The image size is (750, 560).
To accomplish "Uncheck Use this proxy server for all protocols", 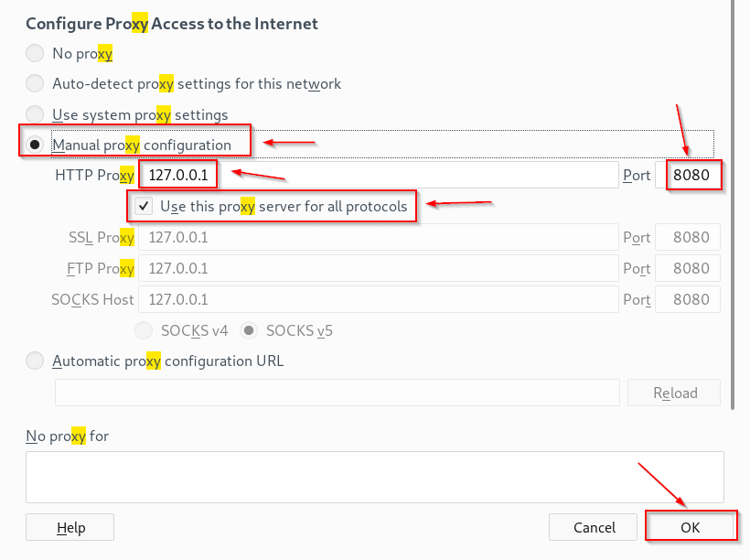I will [x=144, y=206].
